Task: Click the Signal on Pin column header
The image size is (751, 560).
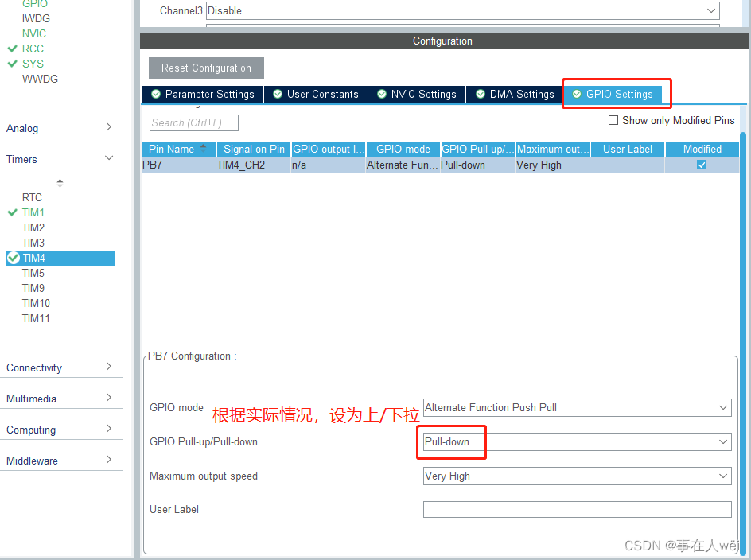Action: click(254, 149)
